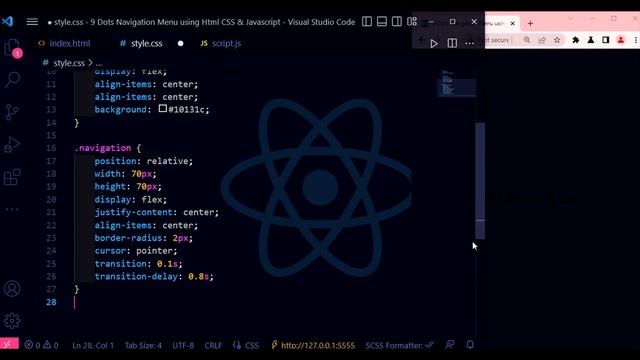Viewport: 640px width, 360px height.
Task: Bookmark the page with the star icon
Action: pos(557,40)
